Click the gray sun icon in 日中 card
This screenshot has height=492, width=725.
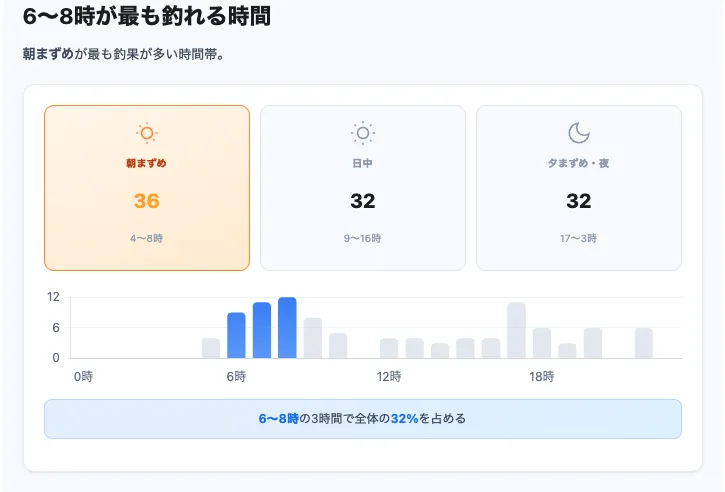pyautogui.click(x=362, y=133)
